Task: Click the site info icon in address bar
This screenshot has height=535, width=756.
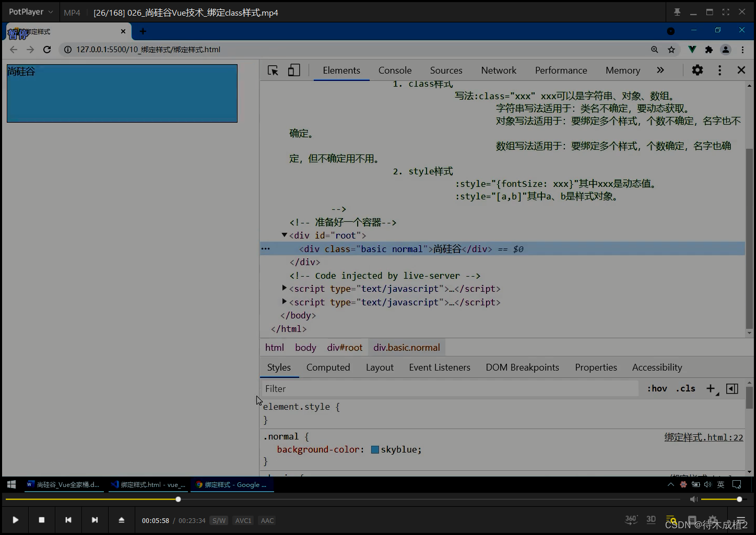Action: (67, 50)
